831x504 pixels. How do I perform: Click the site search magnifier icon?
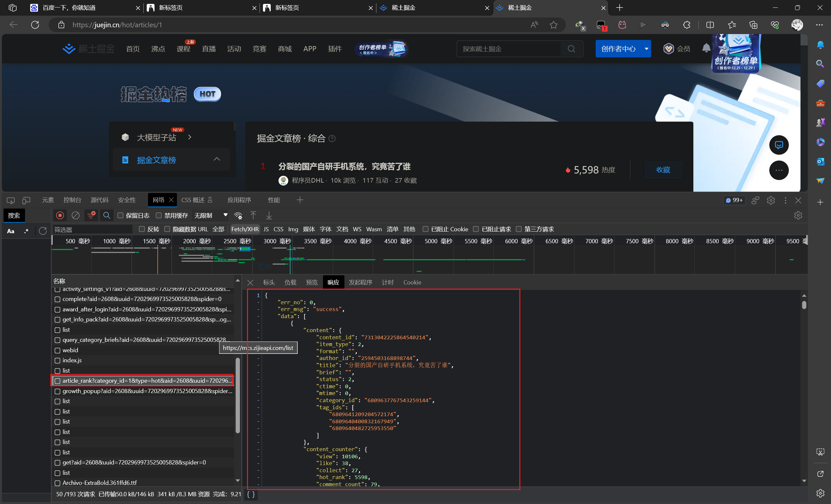[571, 49]
